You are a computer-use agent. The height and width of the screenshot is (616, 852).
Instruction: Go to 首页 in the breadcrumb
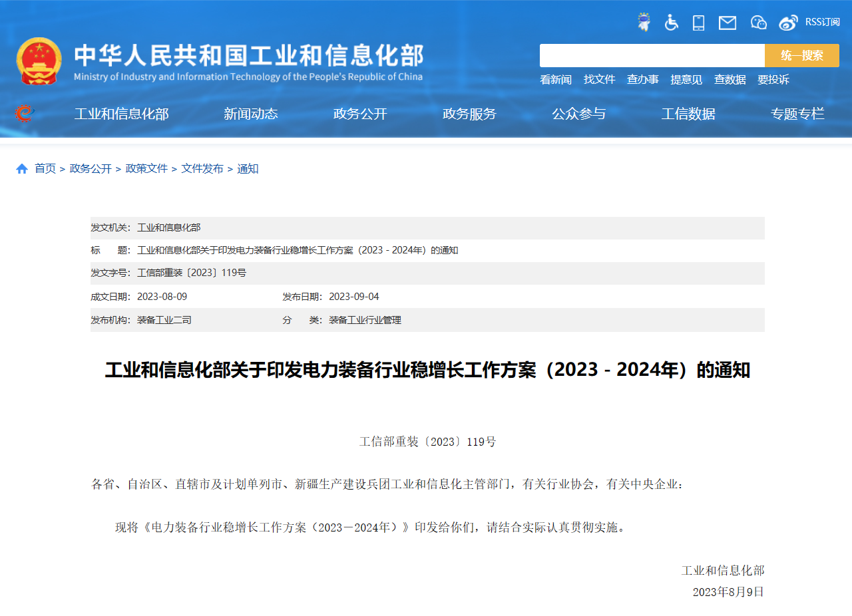point(45,169)
